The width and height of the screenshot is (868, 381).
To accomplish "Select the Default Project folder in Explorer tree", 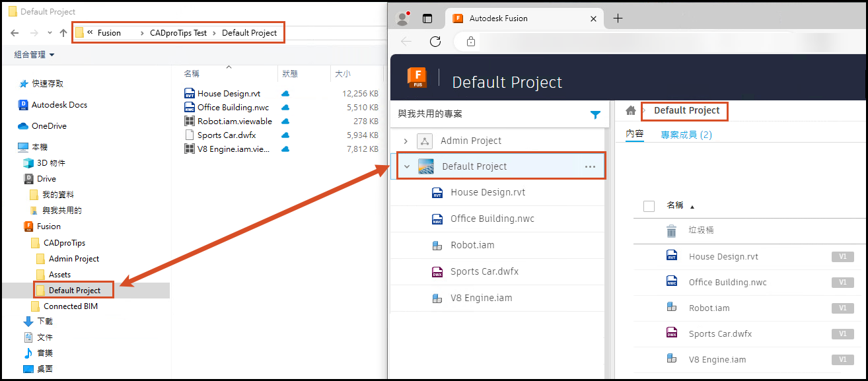I will [x=75, y=290].
